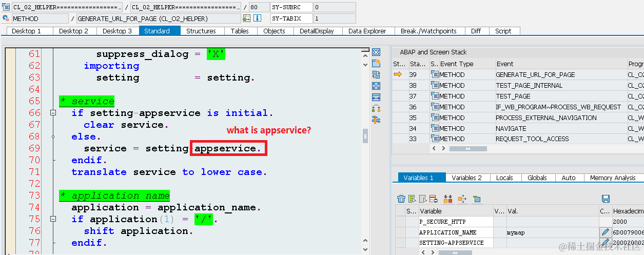Maximize tool with full-screen arrows icon

point(376,86)
